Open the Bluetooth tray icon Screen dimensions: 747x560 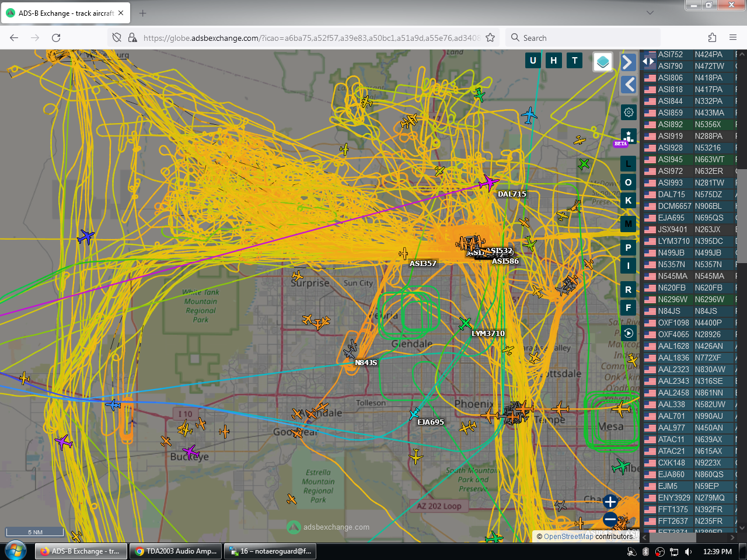[645, 551]
